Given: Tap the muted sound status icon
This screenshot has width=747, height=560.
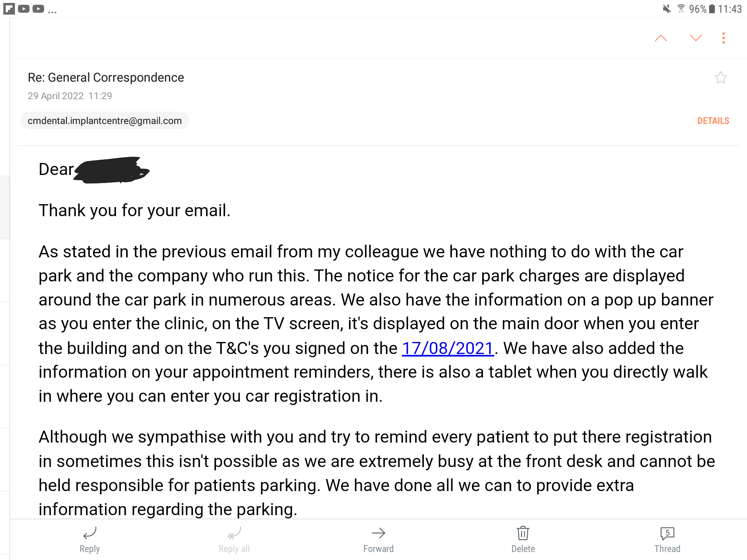Looking at the screenshot, I should 667,9.
